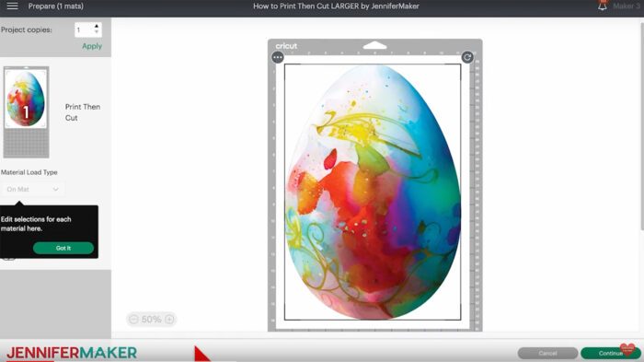The height and width of the screenshot is (362, 644).
Task: Select the Print Then Cut mat thumbnail
Action: coord(27,112)
